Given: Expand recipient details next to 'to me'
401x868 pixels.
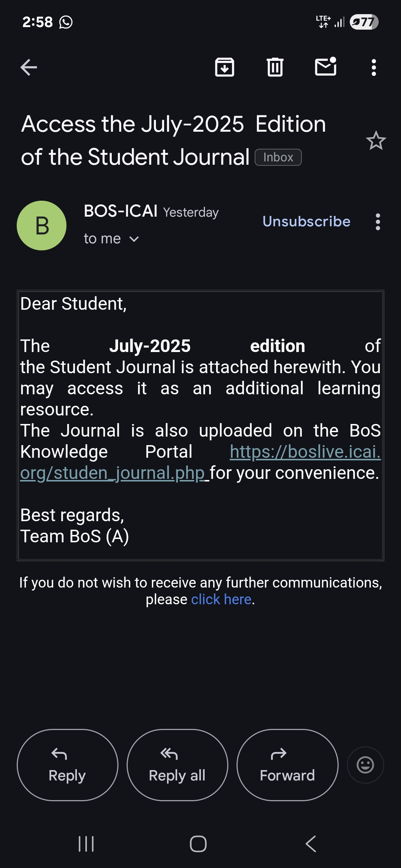Looking at the screenshot, I should click(x=134, y=239).
